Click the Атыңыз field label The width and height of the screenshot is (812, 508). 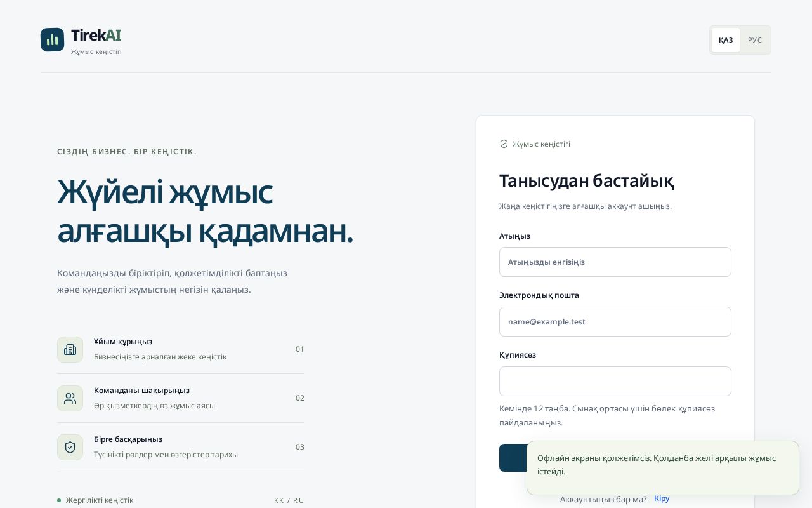point(514,236)
